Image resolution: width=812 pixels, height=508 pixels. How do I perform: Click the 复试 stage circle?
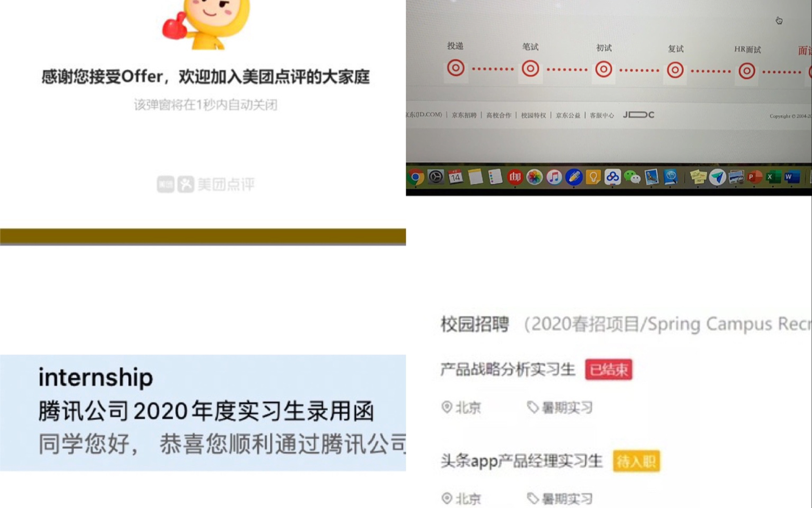point(675,70)
